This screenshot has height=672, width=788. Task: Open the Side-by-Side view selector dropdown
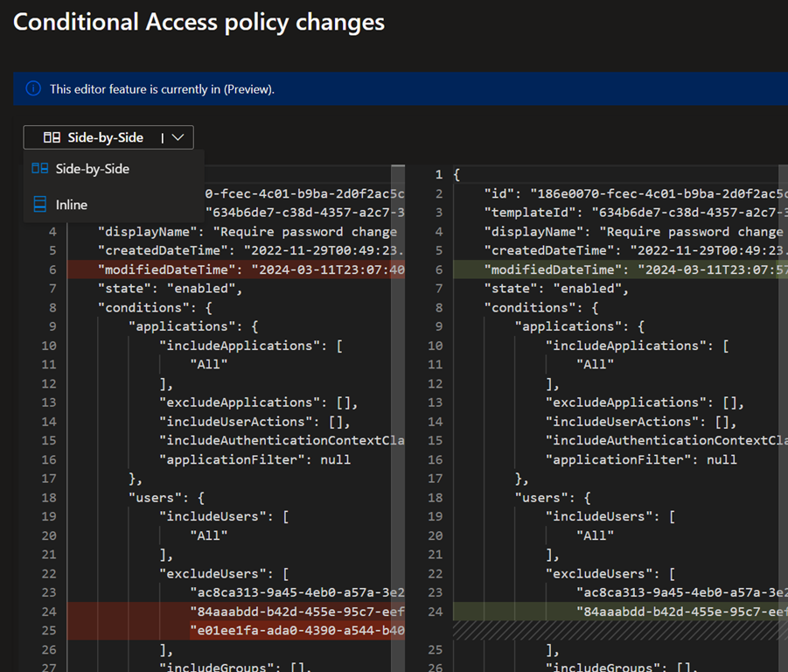108,137
